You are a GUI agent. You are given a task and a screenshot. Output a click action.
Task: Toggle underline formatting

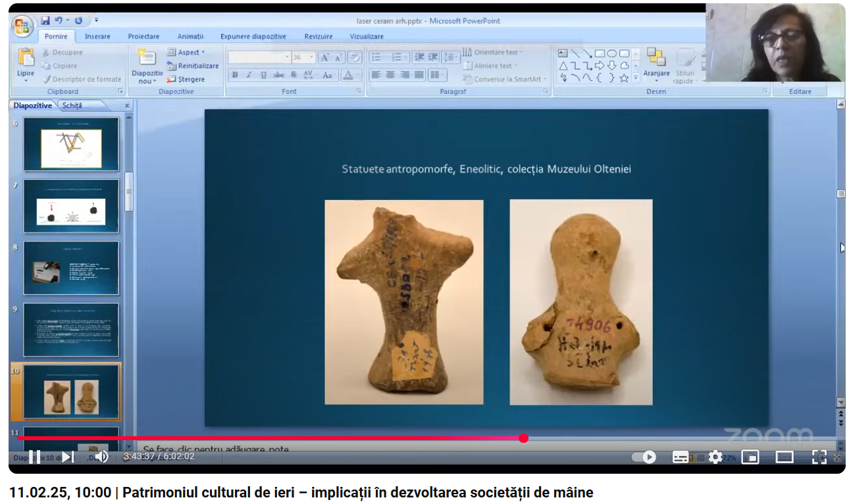263,75
